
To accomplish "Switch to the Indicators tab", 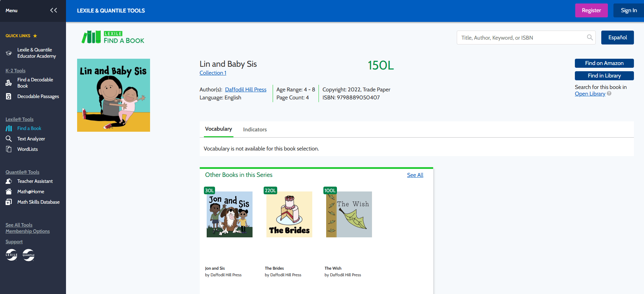I will [255, 129].
